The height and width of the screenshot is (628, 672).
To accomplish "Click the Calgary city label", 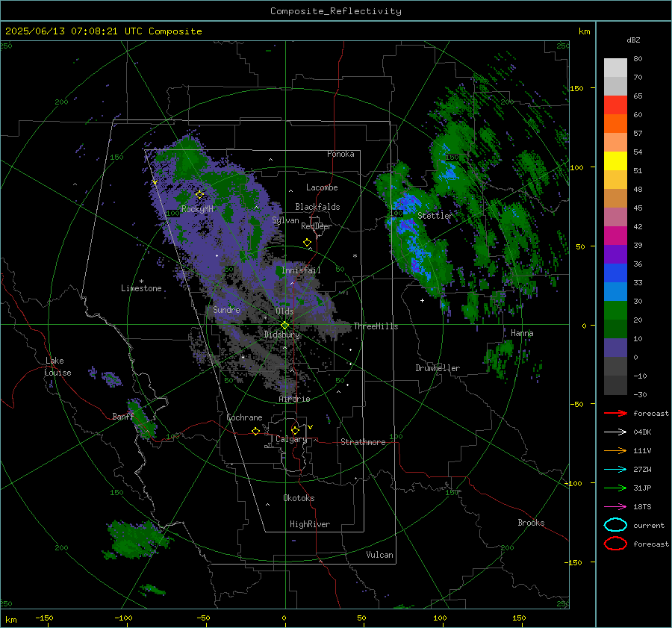I will click(291, 439).
